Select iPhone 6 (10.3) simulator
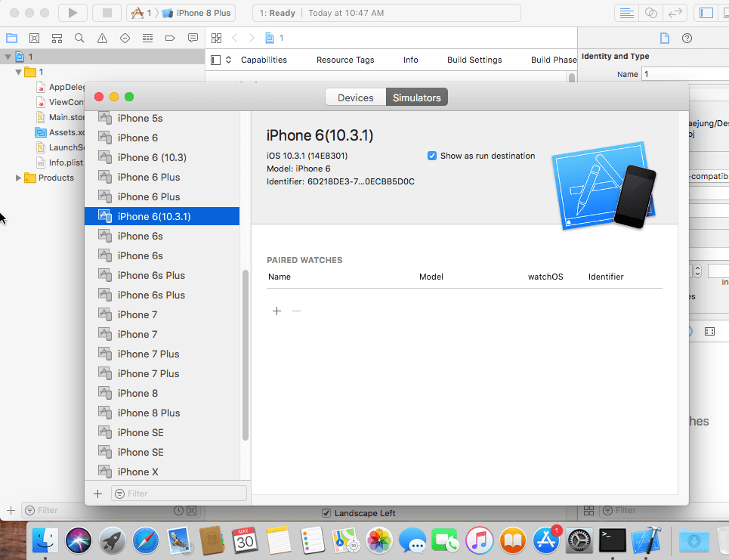Viewport: 729px width, 560px height. (162, 157)
